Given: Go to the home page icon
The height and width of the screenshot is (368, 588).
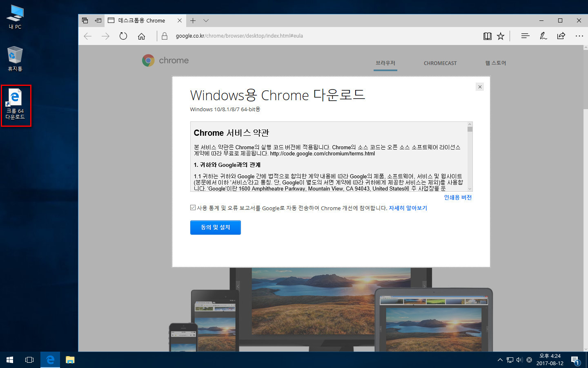Looking at the screenshot, I should (141, 36).
